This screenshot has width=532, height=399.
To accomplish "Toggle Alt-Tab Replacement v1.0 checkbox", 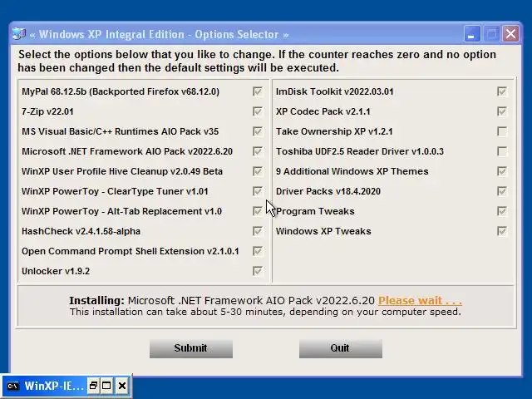I will click(257, 211).
